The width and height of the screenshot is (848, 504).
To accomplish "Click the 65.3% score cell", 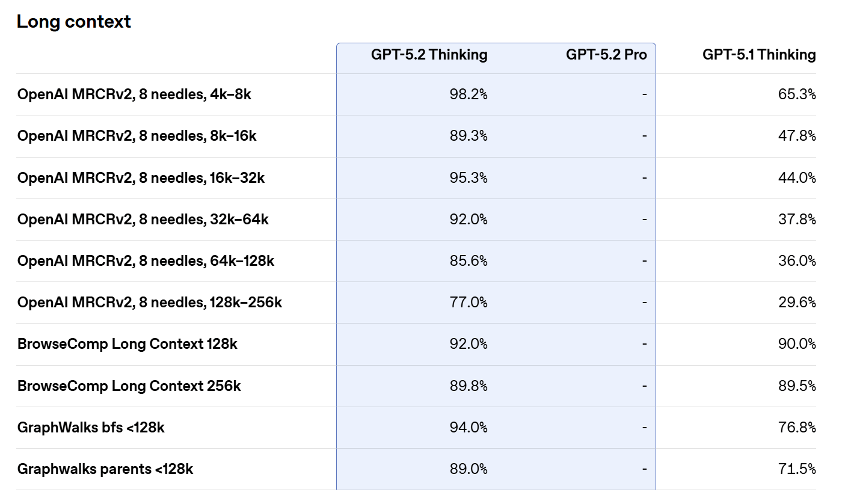I will (x=797, y=94).
